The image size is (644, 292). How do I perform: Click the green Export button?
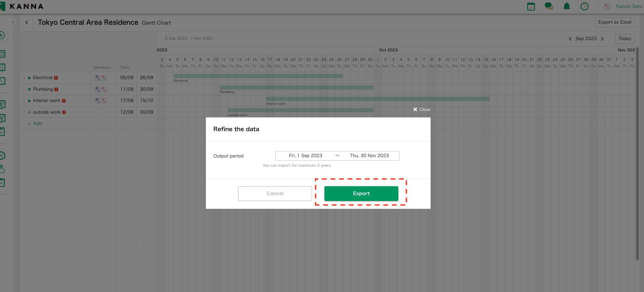point(361,193)
